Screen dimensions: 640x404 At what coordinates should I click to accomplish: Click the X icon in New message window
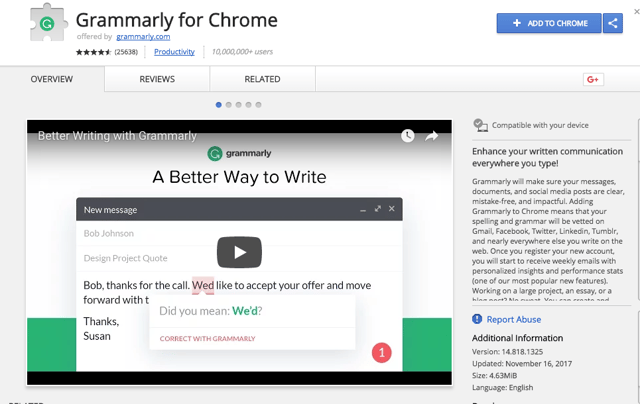392,209
